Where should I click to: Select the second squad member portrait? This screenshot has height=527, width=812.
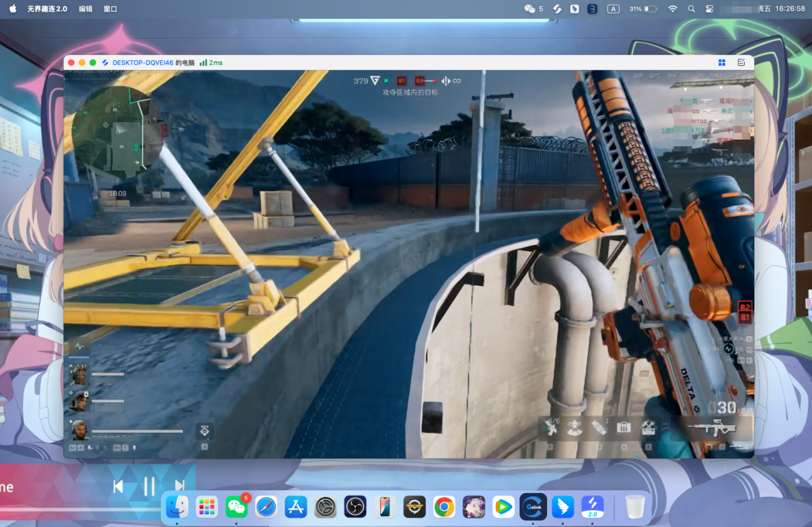click(x=79, y=401)
